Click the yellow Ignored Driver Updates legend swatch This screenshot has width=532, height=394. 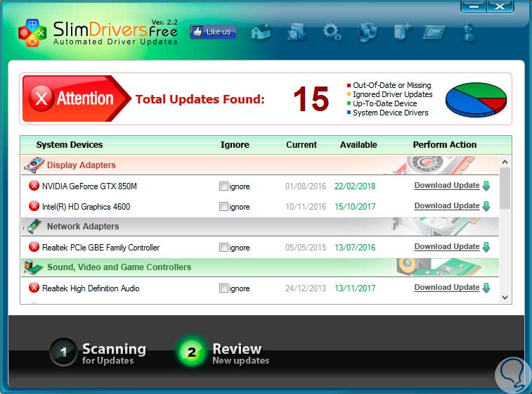pyautogui.click(x=349, y=94)
